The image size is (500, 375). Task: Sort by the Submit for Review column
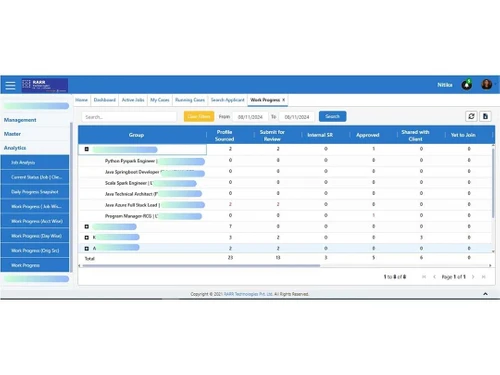tap(272, 135)
